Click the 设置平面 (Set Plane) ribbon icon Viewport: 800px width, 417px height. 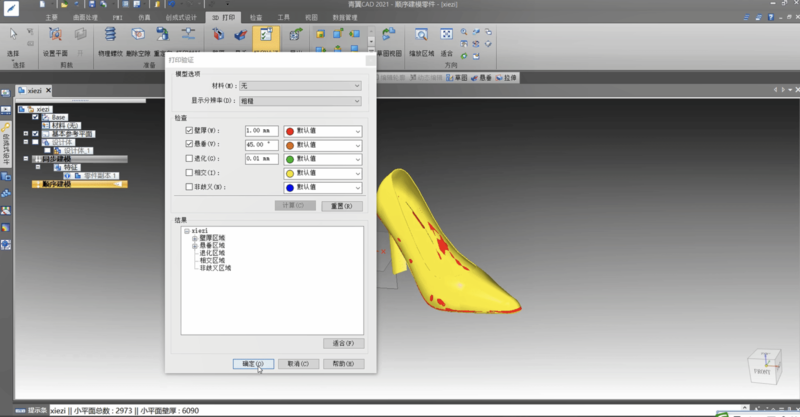tap(52, 38)
